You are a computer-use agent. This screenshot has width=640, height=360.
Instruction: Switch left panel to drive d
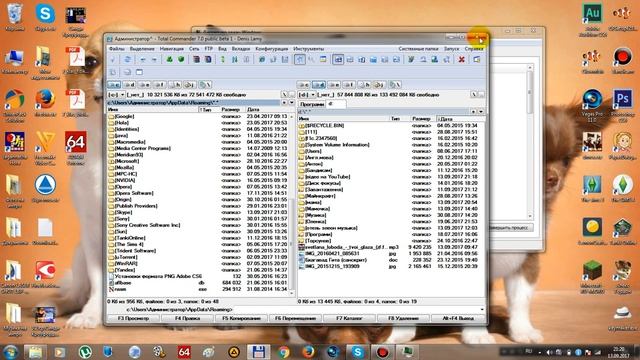[129, 85]
